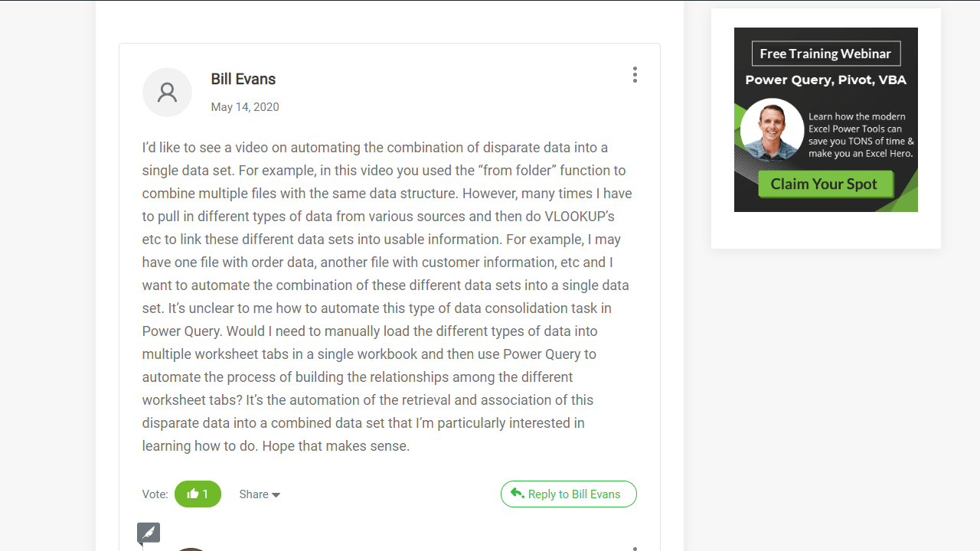980x551 pixels.
Task: Click inside Bill Evans' comment paragraph
Action: [383, 297]
